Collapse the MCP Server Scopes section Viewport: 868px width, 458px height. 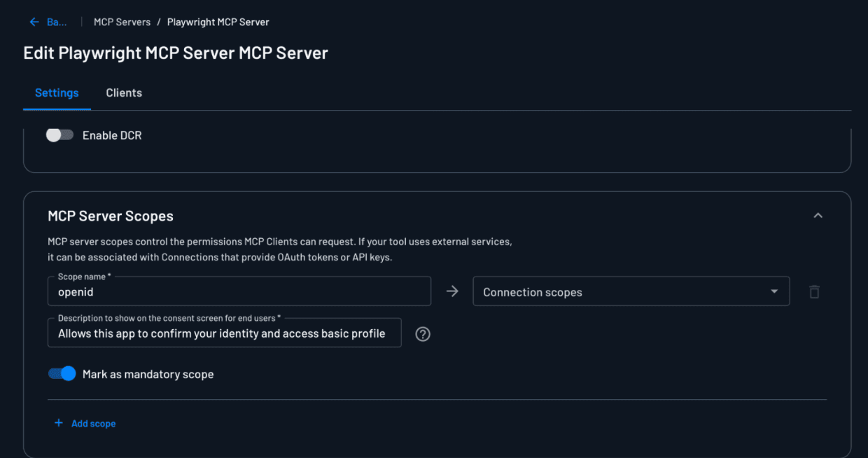[x=818, y=216]
